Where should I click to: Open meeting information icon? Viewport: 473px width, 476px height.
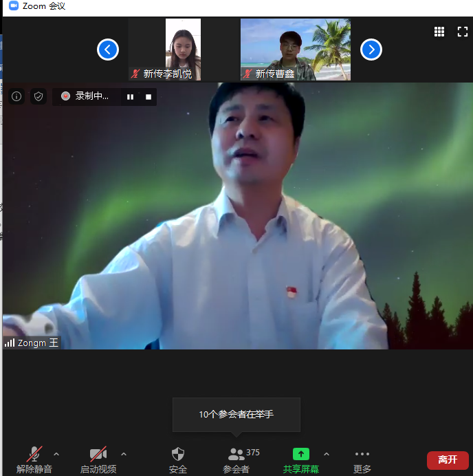pos(16,96)
